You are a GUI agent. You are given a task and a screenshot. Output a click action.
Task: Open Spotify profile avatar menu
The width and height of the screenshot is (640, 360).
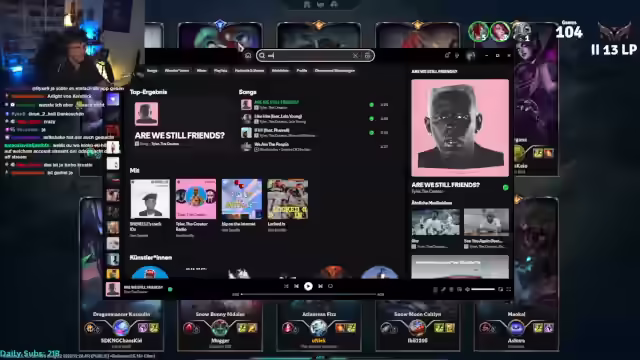point(470,56)
